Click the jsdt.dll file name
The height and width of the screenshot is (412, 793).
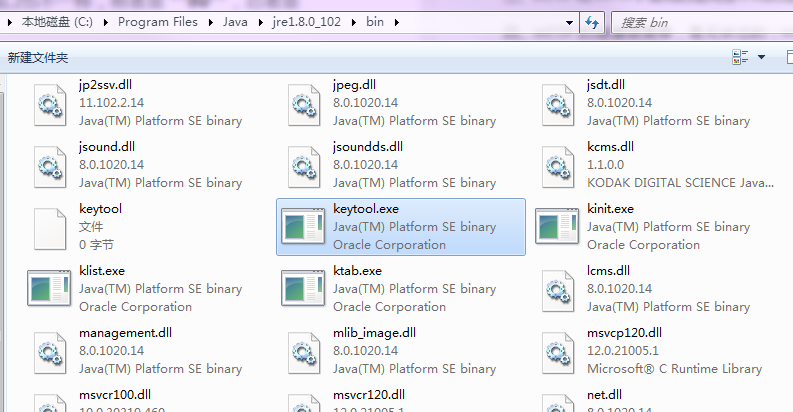605,85
